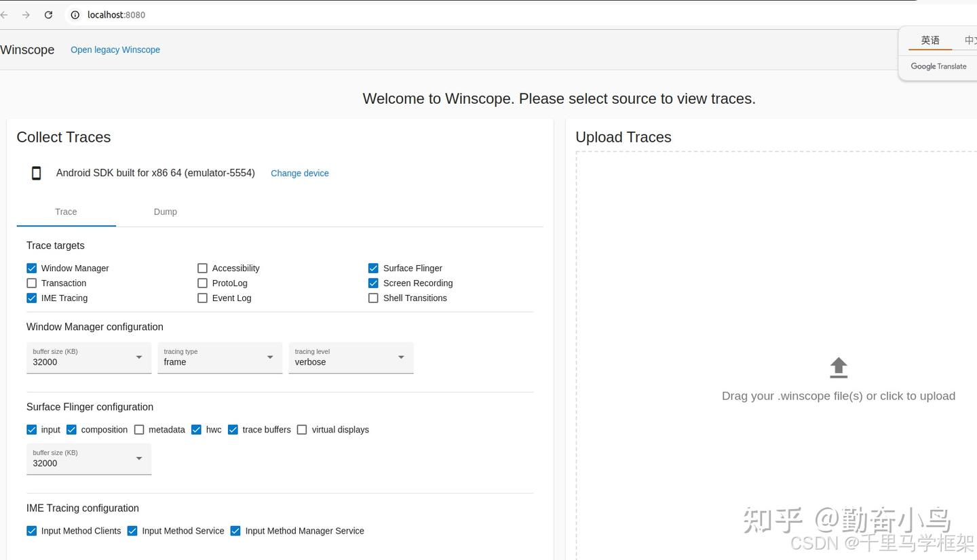Open the Surface Flinger buffer size dropdown

[x=89, y=459]
